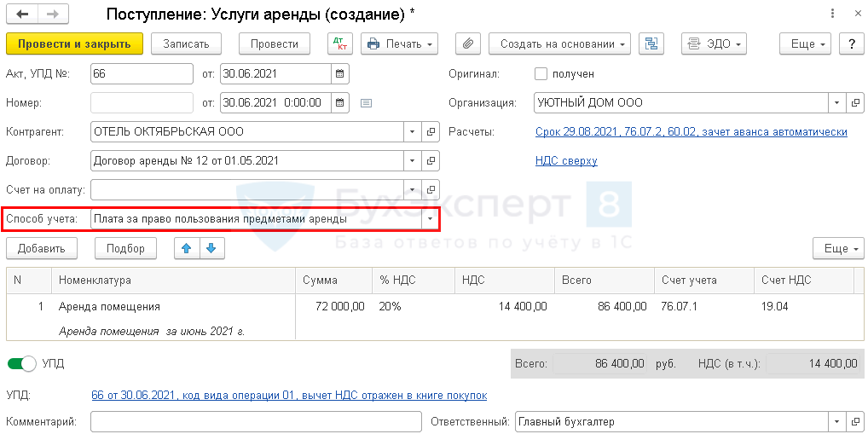Select НДС cell 14 400,00 in table

point(504,306)
